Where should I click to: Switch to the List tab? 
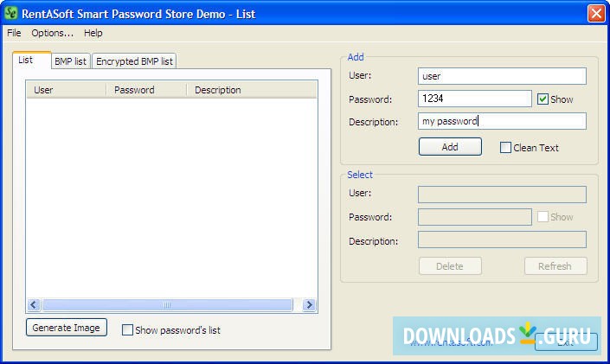tap(31, 60)
